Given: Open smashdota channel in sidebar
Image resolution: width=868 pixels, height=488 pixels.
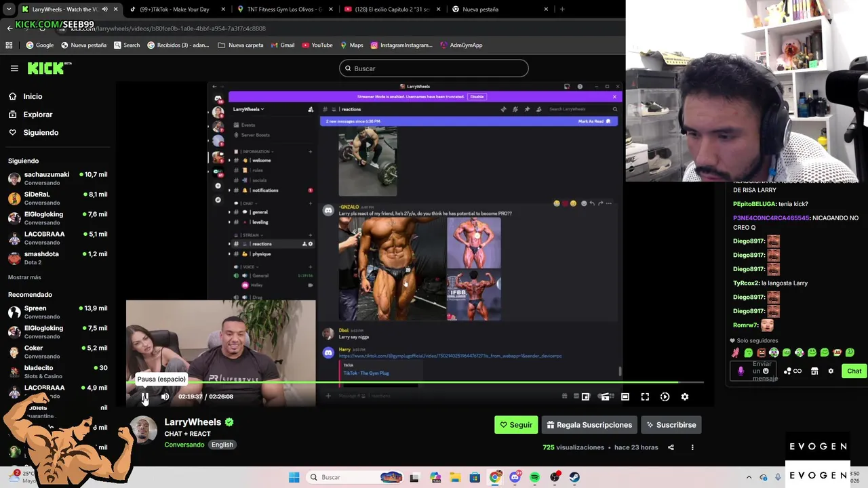Looking at the screenshot, I should (58, 258).
